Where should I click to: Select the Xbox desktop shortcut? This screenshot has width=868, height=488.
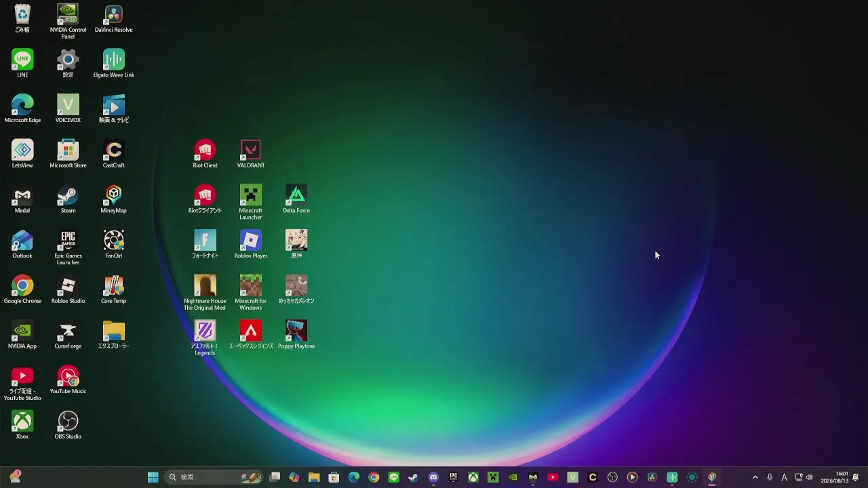(22, 426)
